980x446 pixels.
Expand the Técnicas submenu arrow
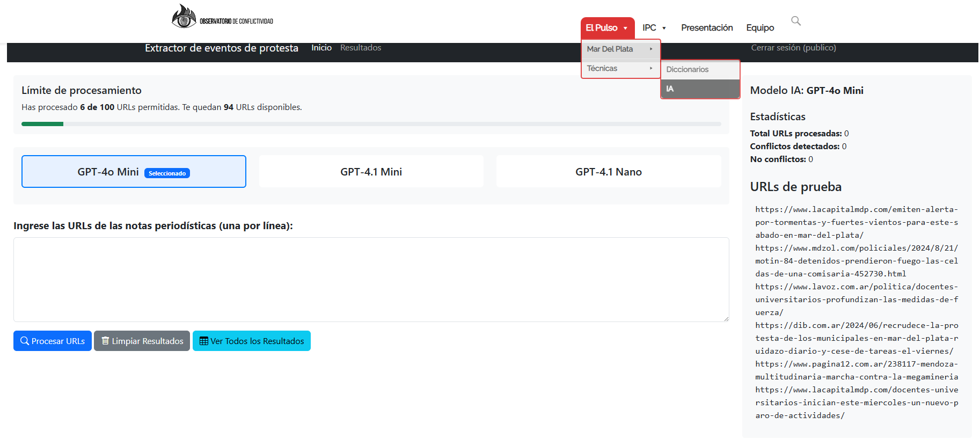coord(651,68)
